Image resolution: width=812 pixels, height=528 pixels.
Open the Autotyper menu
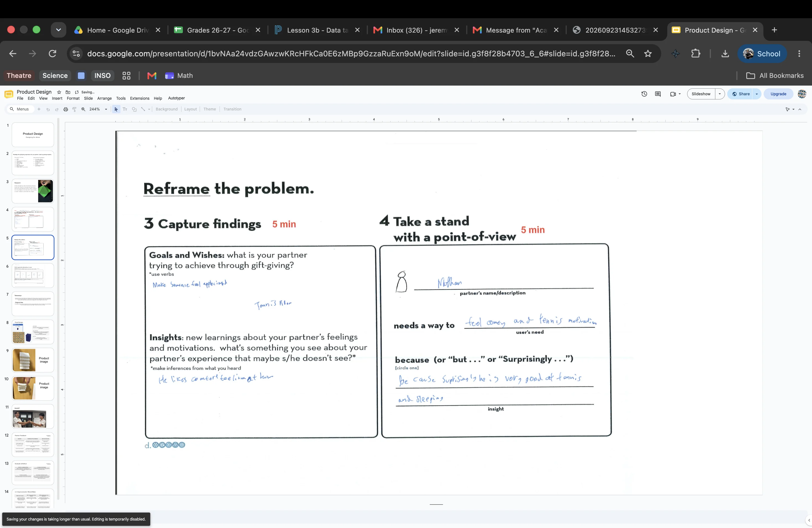(176, 98)
